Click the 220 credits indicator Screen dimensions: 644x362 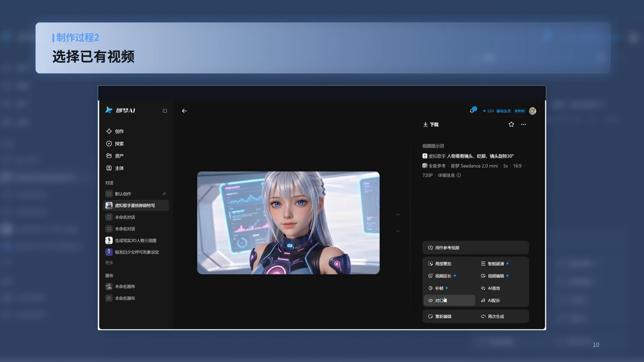(488, 111)
